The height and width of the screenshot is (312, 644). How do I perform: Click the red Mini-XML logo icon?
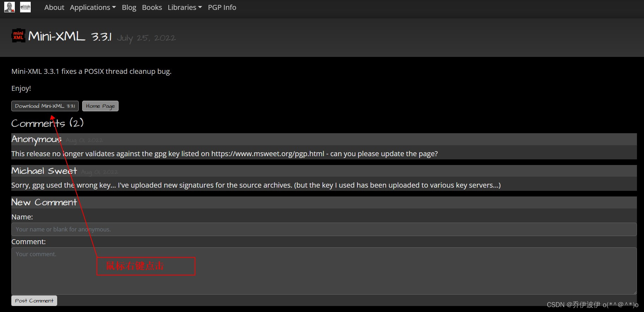coord(18,36)
